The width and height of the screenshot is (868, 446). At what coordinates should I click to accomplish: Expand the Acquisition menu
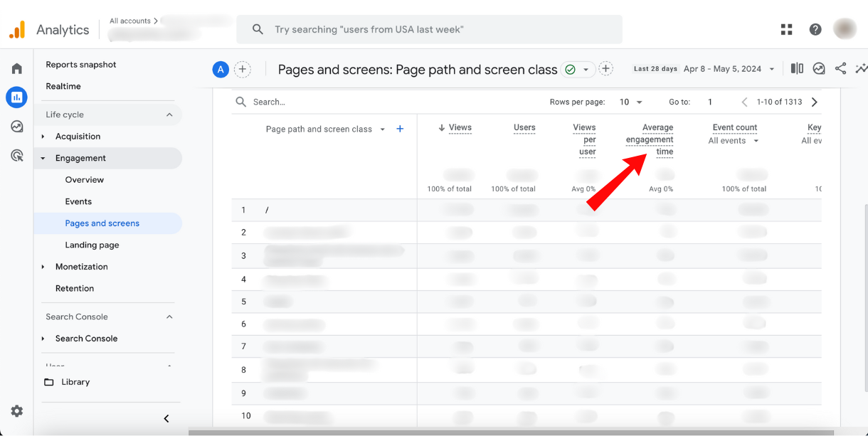(78, 137)
